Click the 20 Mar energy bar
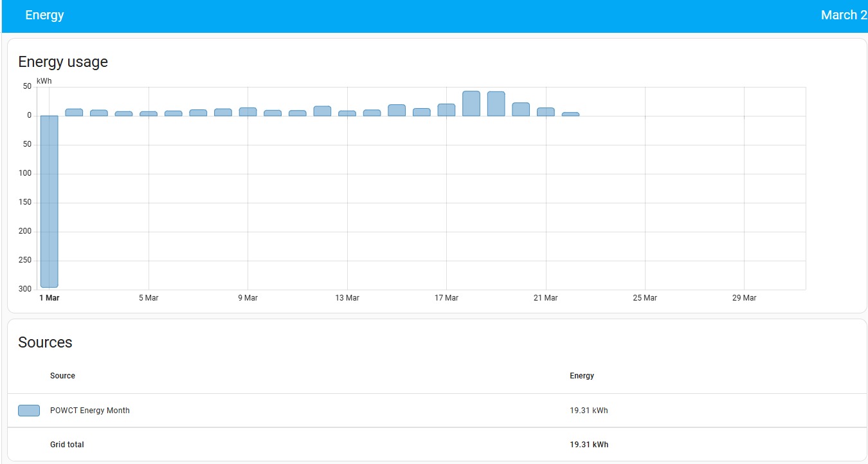 [x=521, y=109]
